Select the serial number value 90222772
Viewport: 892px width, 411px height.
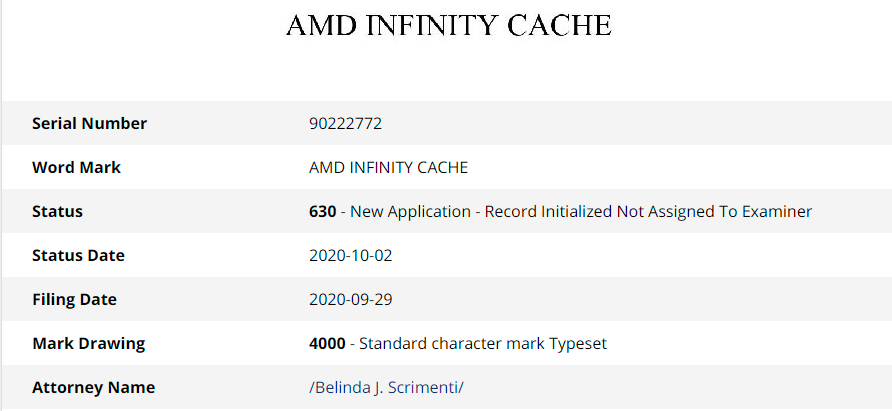coord(345,124)
